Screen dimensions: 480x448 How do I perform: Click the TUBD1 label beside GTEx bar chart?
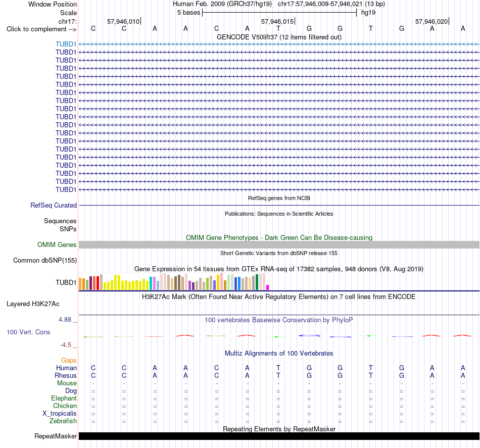point(66,282)
